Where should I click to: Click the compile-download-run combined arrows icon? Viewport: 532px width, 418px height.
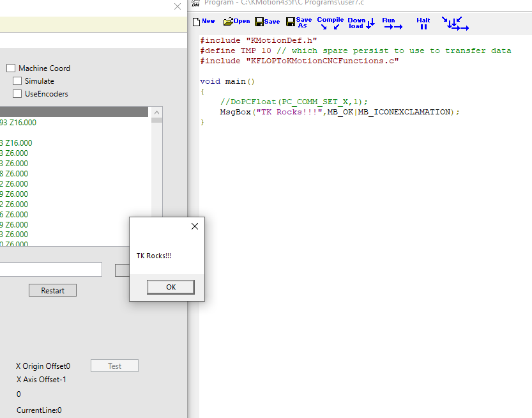(455, 24)
